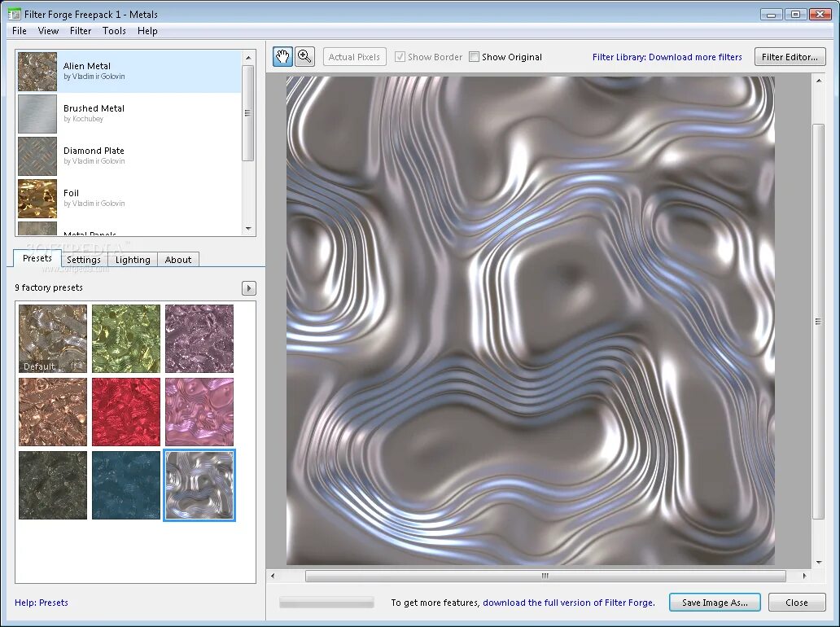
Task: Choose the silver chrome swirl preset
Action: click(199, 485)
